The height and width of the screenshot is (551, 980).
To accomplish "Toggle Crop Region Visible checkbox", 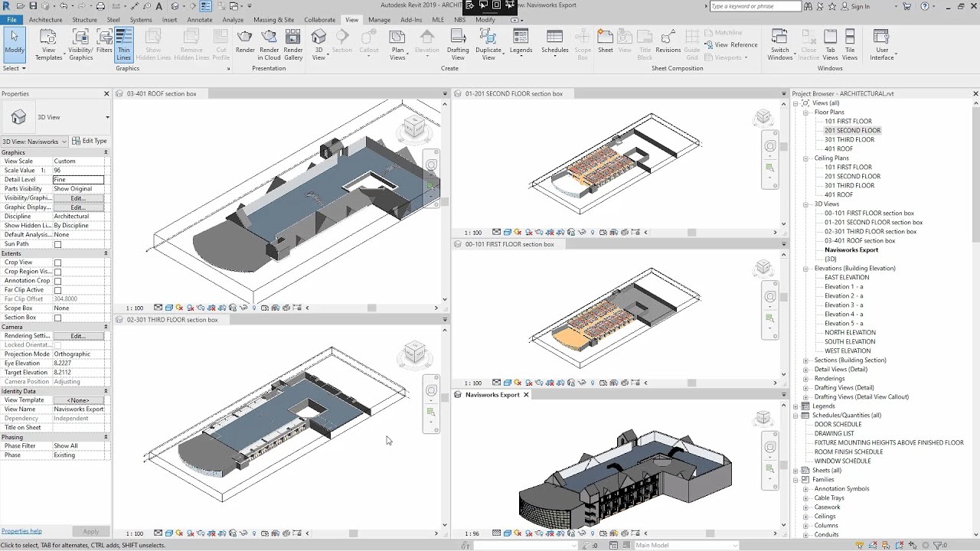I will point(57,272).
